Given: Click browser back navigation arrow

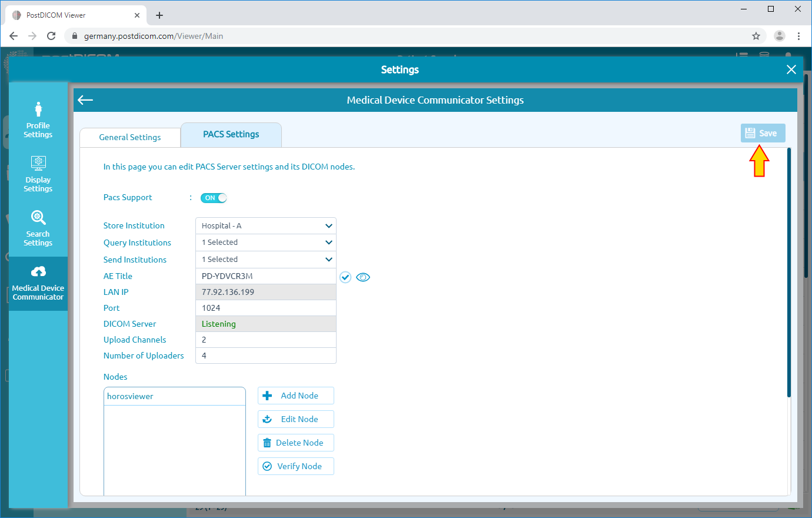Looking at the screenshot, I should click(x=14, y=36).
